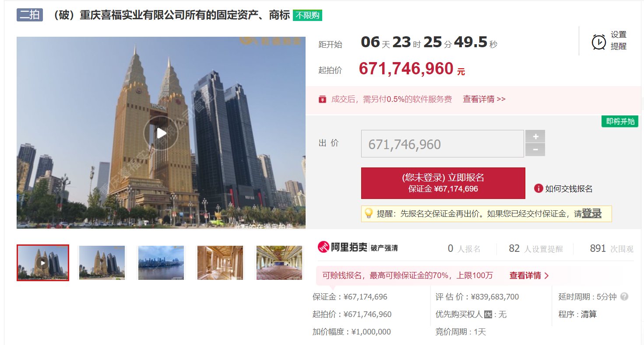Click the 破产强清 label

pyautogui.click(x=384, y=248)
